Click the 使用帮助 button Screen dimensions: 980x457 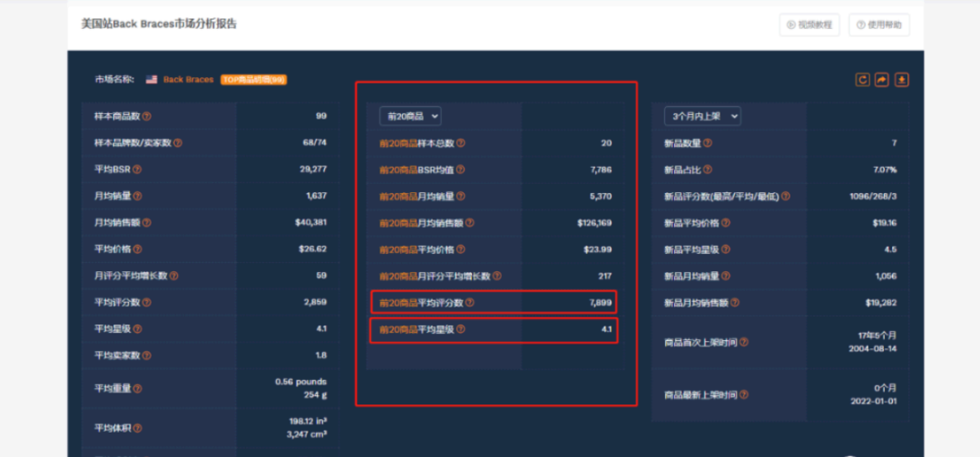coord(879,25)
